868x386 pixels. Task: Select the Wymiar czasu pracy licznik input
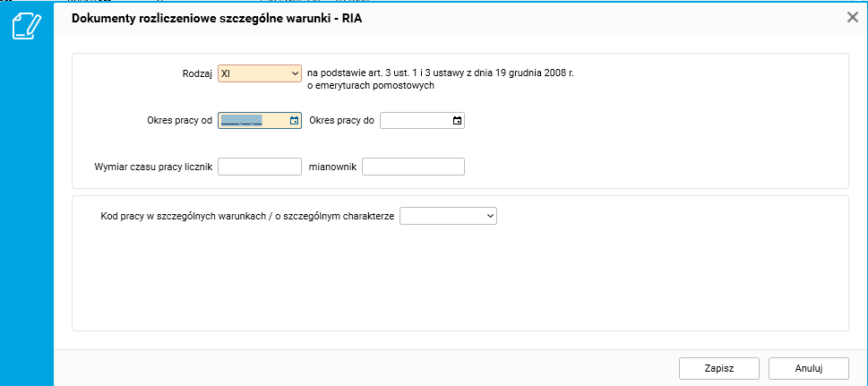(x=260, y=167)
